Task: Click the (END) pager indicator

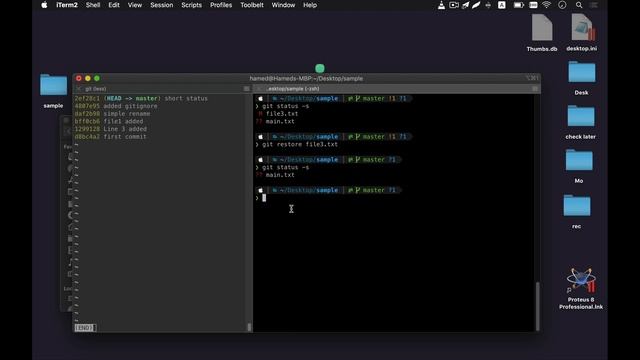Action: 85,328
